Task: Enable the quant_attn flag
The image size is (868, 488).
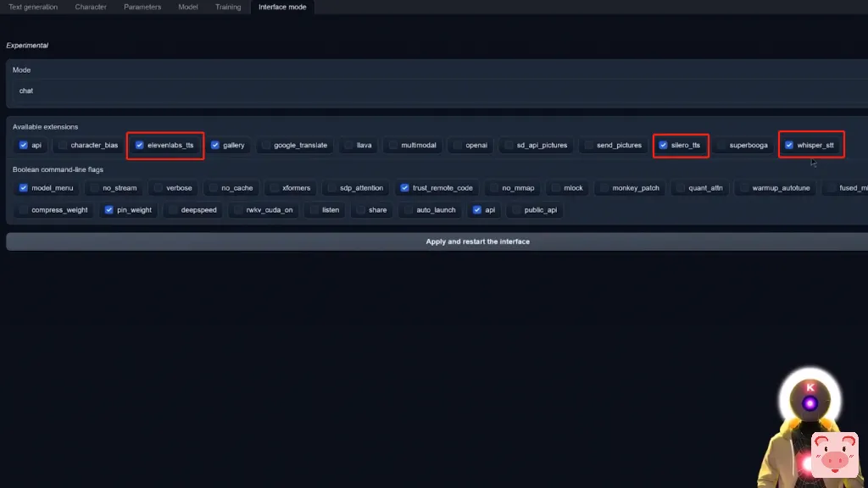Action: click(681, 188)
